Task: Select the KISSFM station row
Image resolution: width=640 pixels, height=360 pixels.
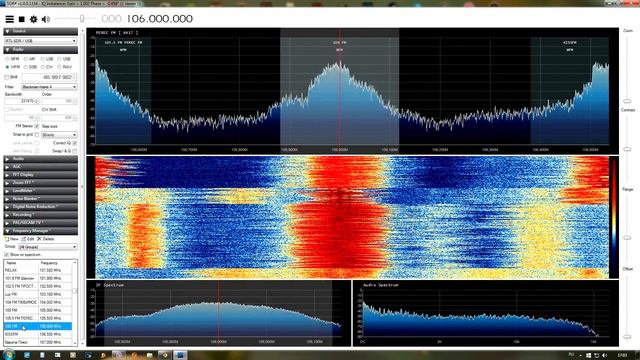Action: 38,334
